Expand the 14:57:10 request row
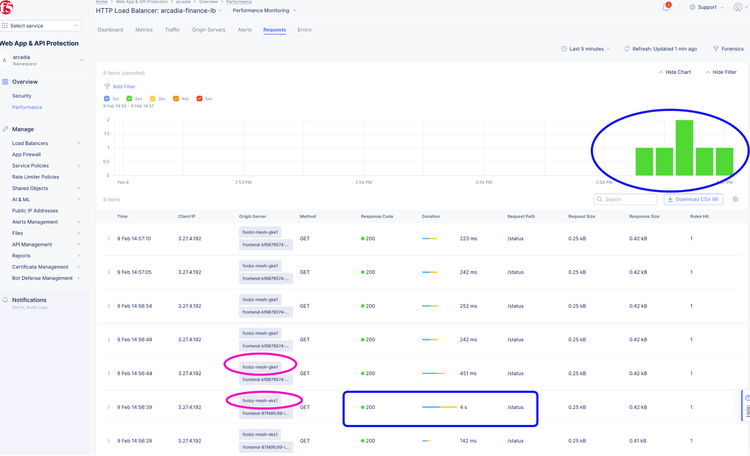 click(109, 238)
